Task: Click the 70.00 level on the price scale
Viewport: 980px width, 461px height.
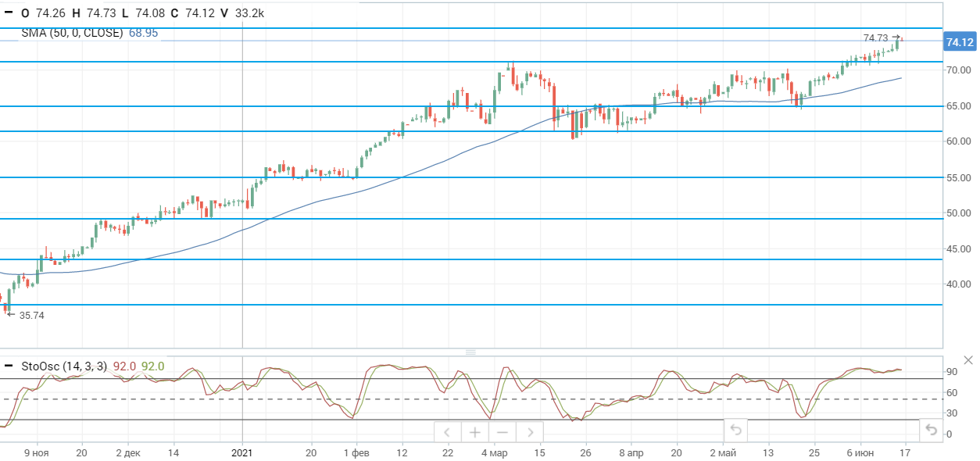Action: tap(960, 70)
